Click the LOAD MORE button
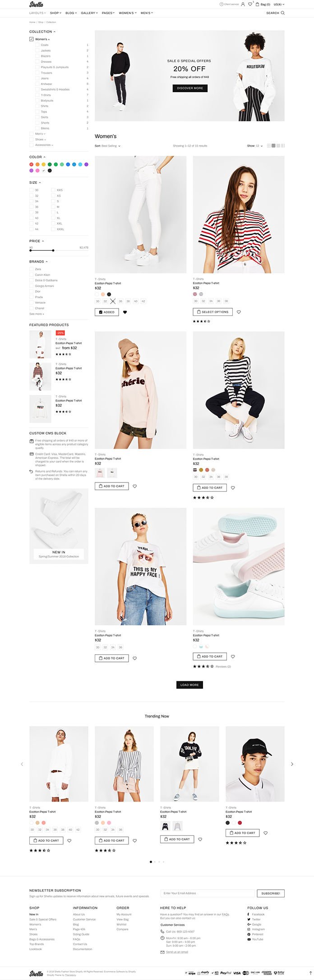 (x=189, y=685)
